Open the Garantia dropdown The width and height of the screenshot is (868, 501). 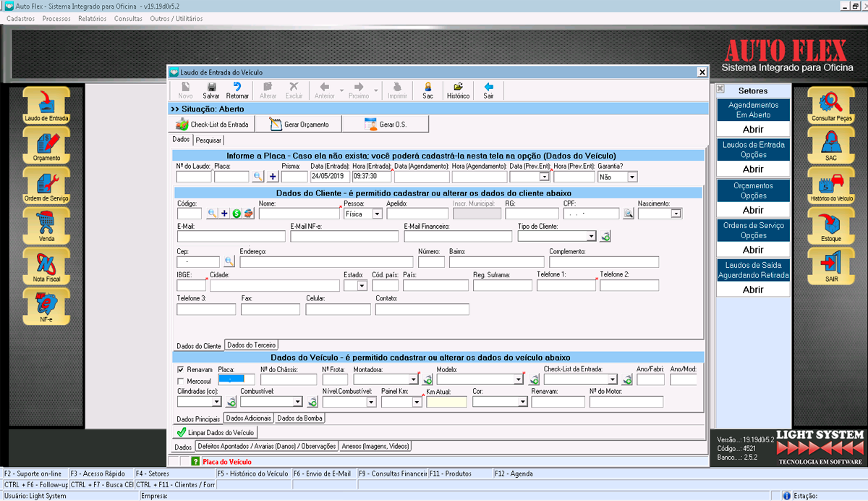pyautogui.click(x=632, y=177)
